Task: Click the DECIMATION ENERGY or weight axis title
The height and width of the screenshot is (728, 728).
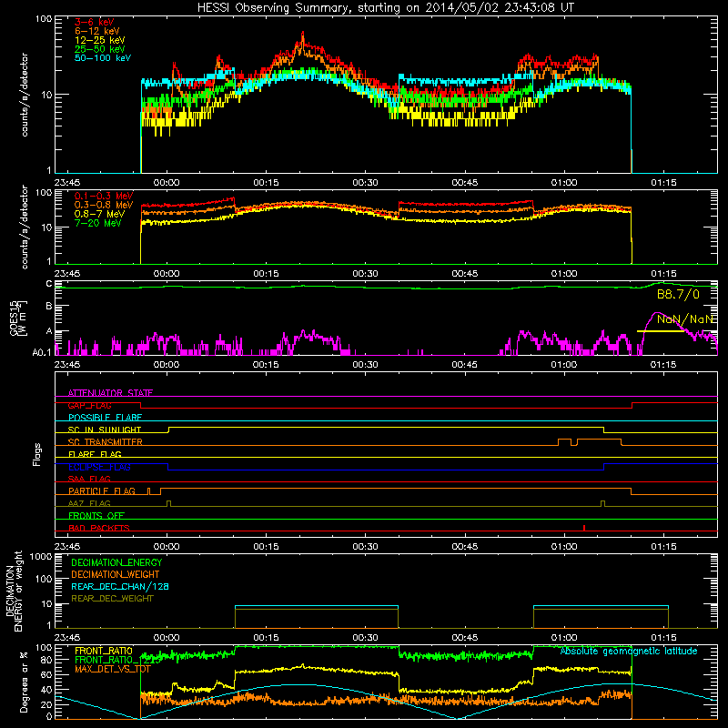Action: (x=14, y=591)
